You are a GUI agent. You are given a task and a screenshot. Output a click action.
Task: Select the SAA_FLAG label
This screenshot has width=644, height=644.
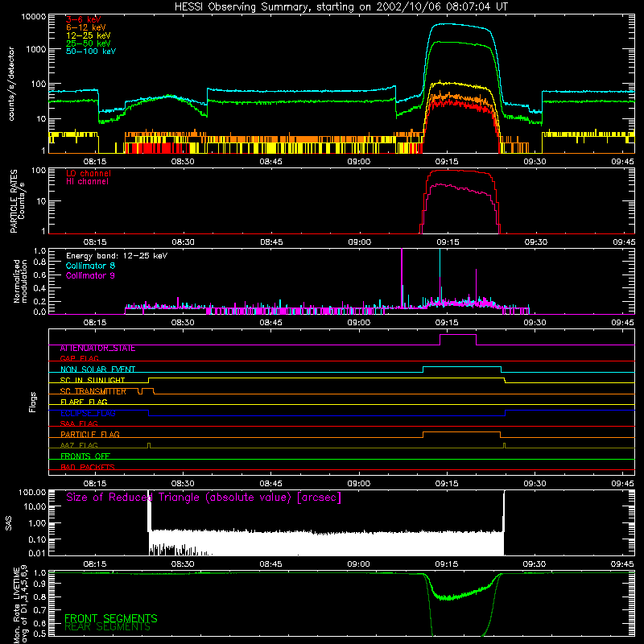click(x=79, y=423)
